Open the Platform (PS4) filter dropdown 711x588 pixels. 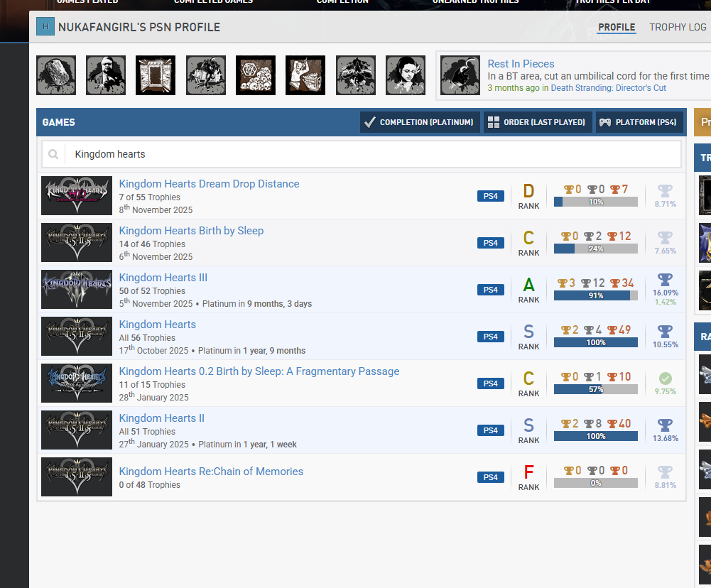(x=639, y=122)
